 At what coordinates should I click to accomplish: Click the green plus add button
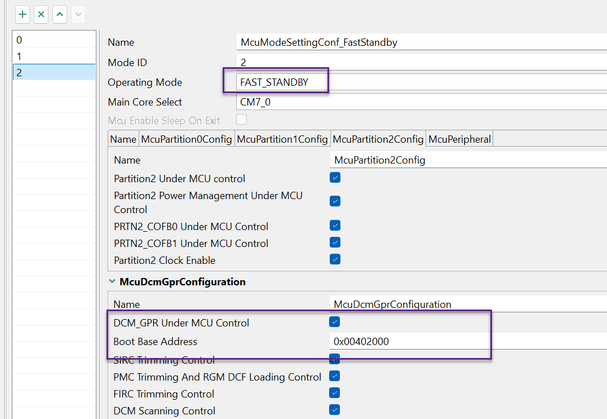(x=22, y=15)
